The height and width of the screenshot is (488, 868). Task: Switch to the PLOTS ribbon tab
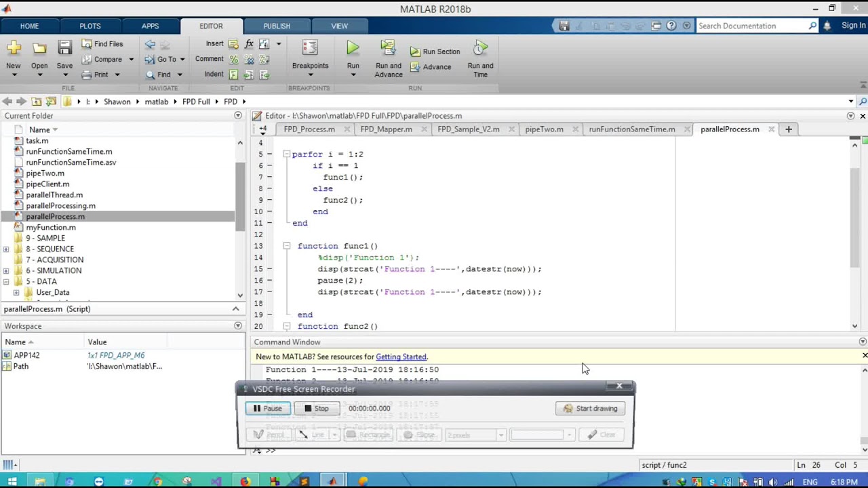pos(90,26)
